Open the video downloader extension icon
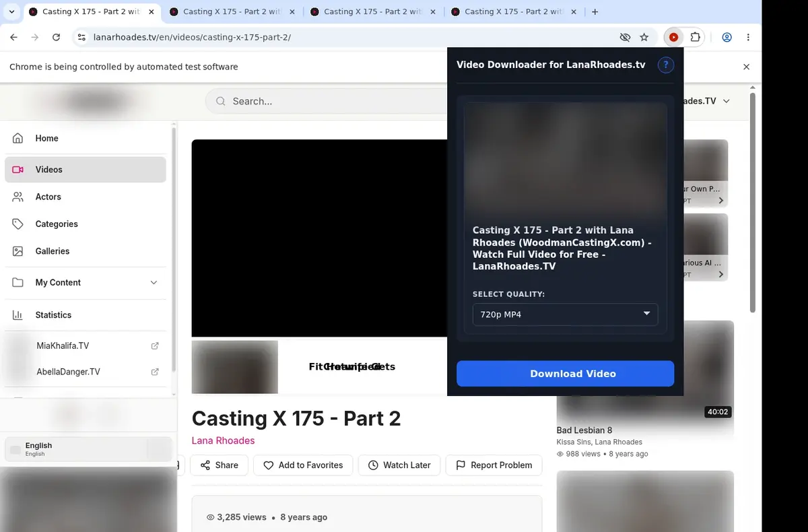Screen dimensions: 808x532 click(673, 38)
